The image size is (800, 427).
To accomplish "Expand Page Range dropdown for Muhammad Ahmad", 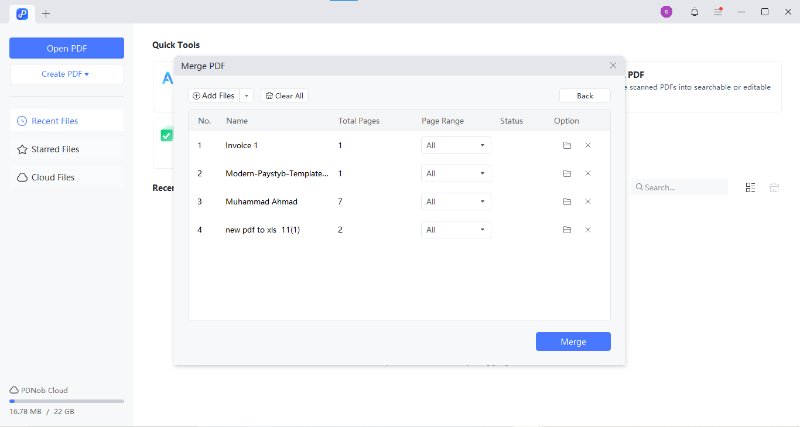I will [456, 202].
